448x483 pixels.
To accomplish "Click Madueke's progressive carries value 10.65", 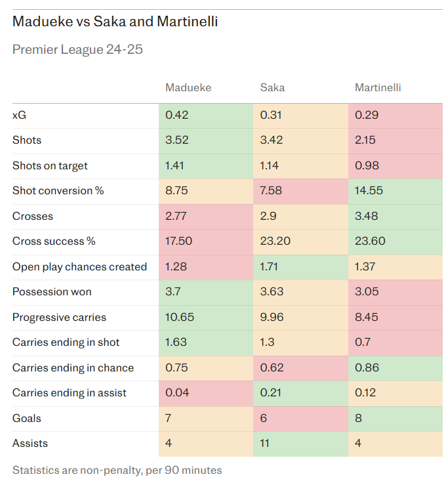I will pos(205,317).
